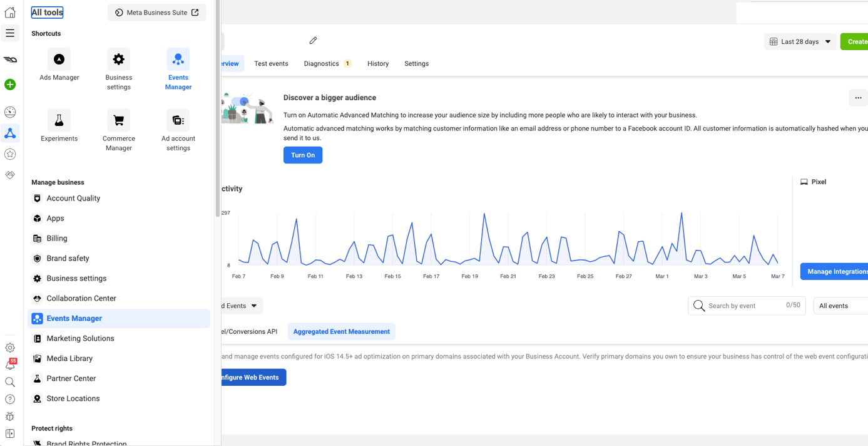868x446 pixels.
Task: Open the settings gear at the bottom sidebar
Action: (x=9, y=348)
